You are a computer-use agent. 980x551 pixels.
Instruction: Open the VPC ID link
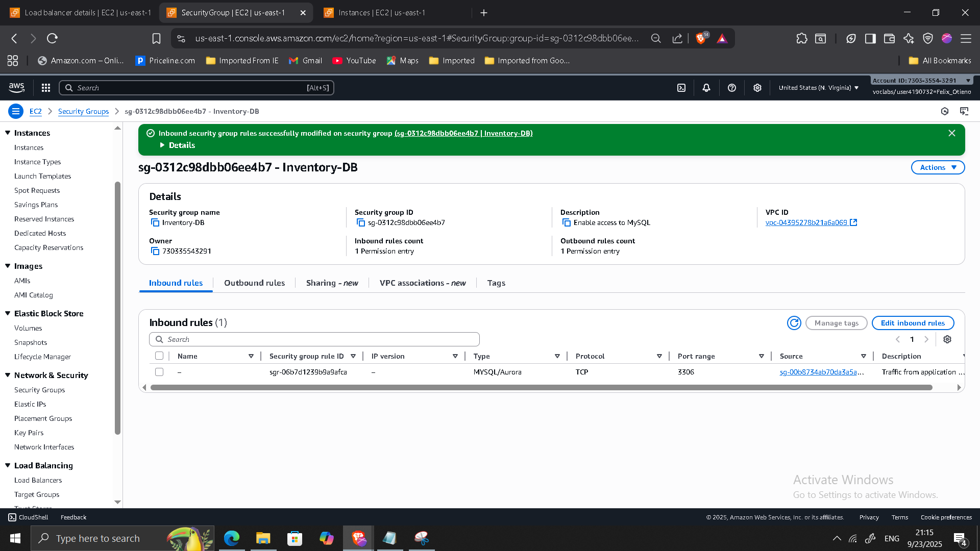click(x=806, y=223)
